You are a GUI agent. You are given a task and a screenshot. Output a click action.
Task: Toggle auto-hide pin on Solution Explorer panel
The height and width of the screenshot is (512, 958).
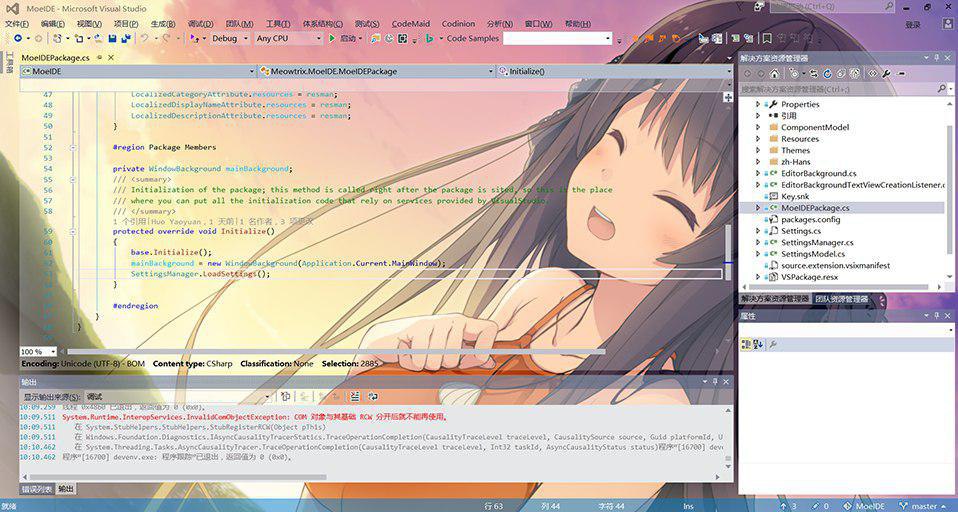[x=936, y=57]
